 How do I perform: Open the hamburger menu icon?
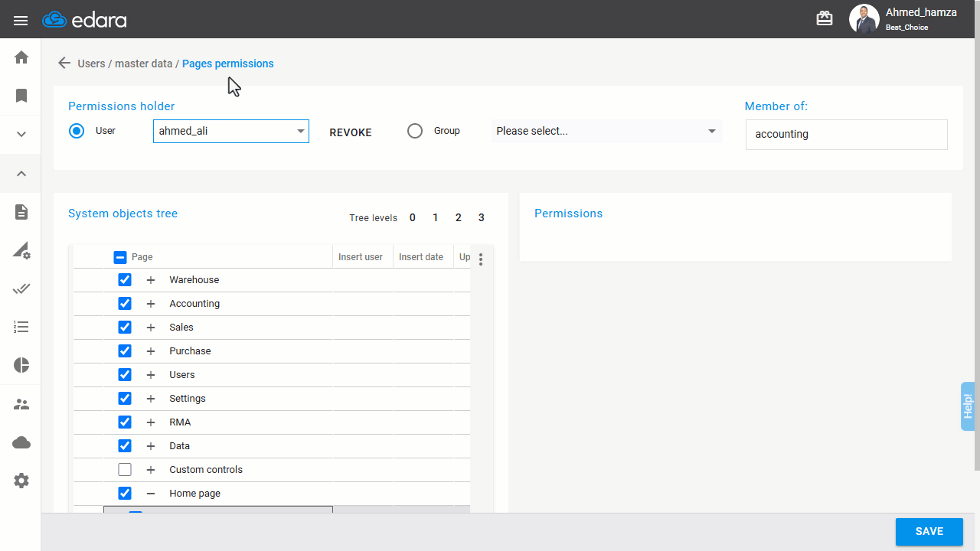click(21, 21)
